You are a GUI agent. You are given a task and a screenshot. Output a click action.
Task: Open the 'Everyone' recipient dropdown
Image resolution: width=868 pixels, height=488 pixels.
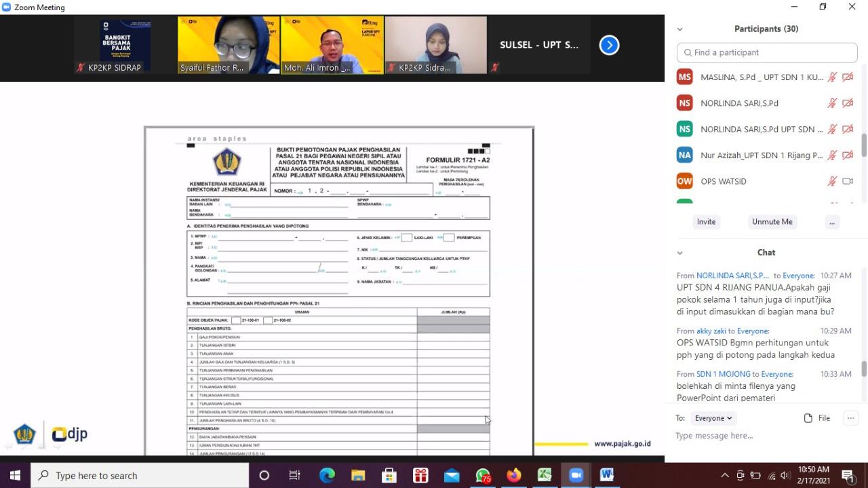(x=713, y=418)
